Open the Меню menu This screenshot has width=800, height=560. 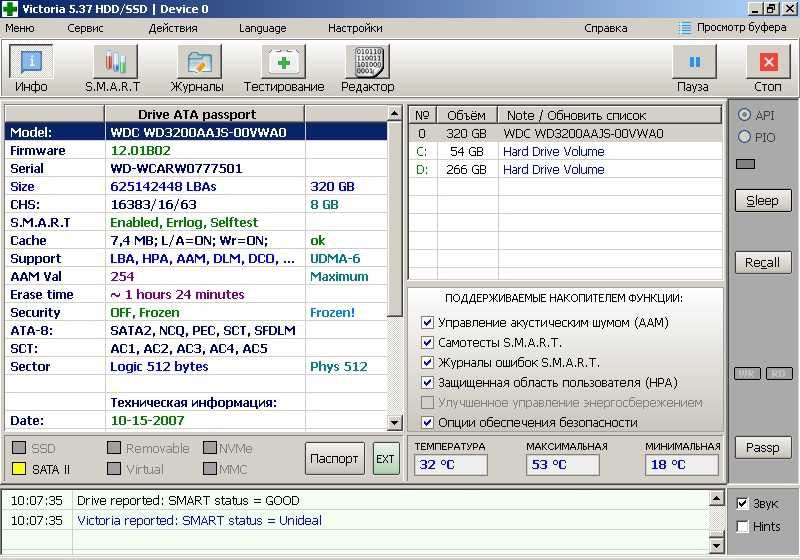pyautogui.click(x=20, y=28)
